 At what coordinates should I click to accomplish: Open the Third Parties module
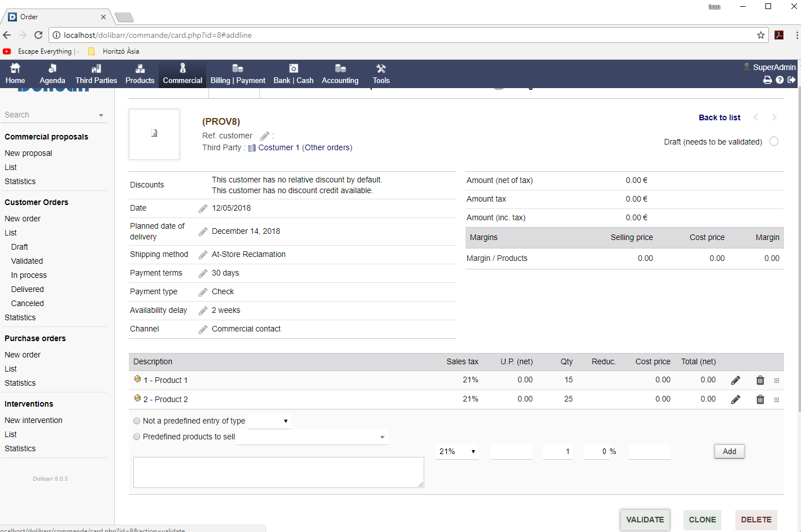(x=96, y=73)
